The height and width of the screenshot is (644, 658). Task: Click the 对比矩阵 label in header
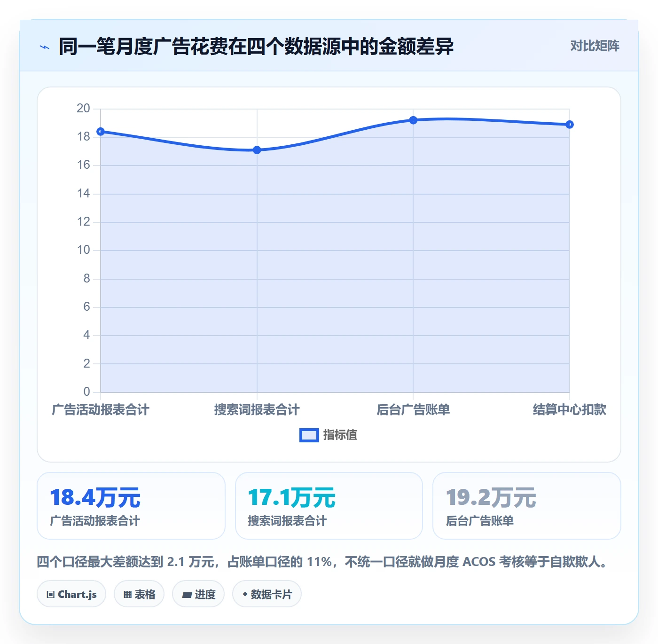pos(595,46)
